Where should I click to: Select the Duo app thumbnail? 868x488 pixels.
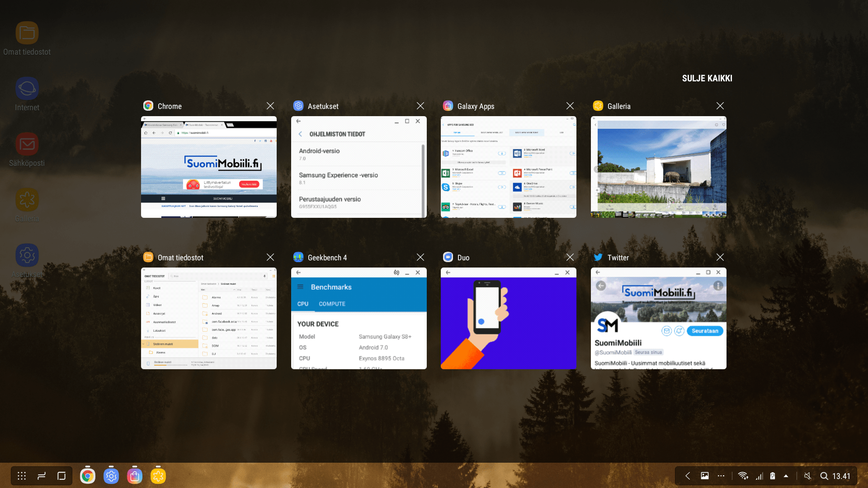508,319
